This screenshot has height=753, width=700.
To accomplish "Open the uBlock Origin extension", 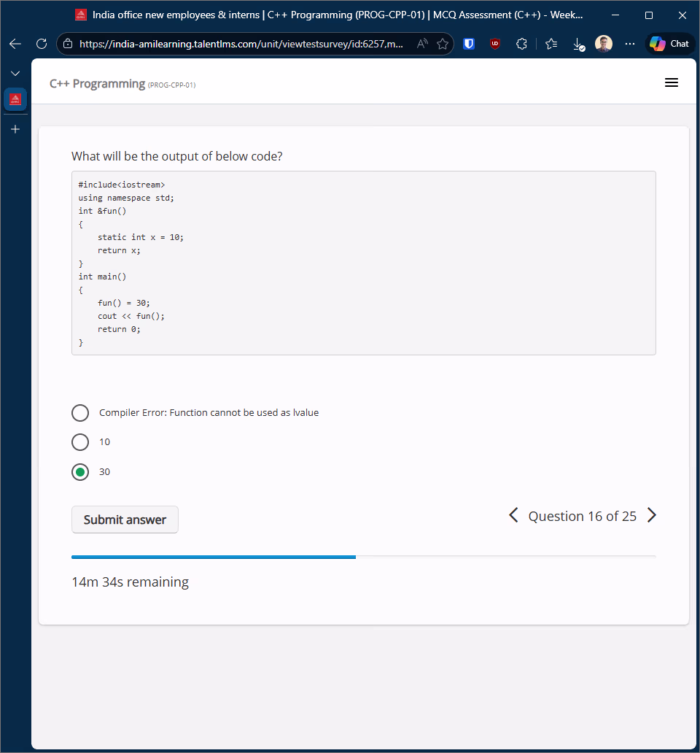I will tap(495, 44).
